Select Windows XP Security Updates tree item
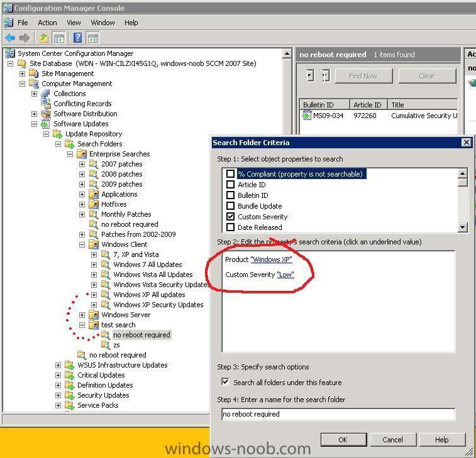This screenshot has width=476, height=458. [x=158, y=305]
